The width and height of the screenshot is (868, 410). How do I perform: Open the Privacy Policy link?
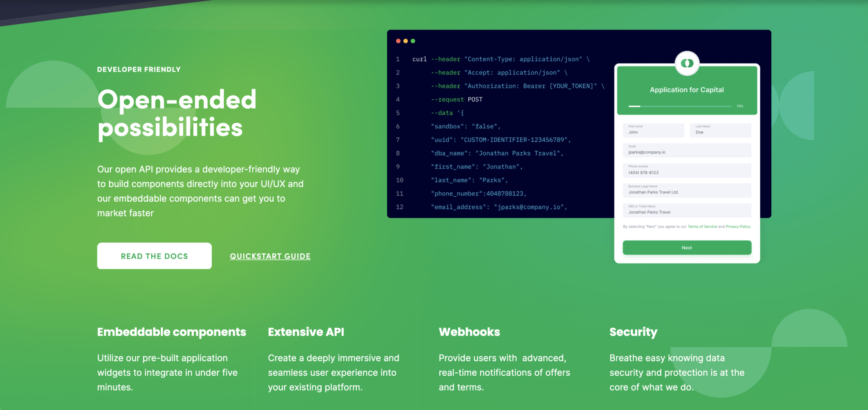click(738, 227)
